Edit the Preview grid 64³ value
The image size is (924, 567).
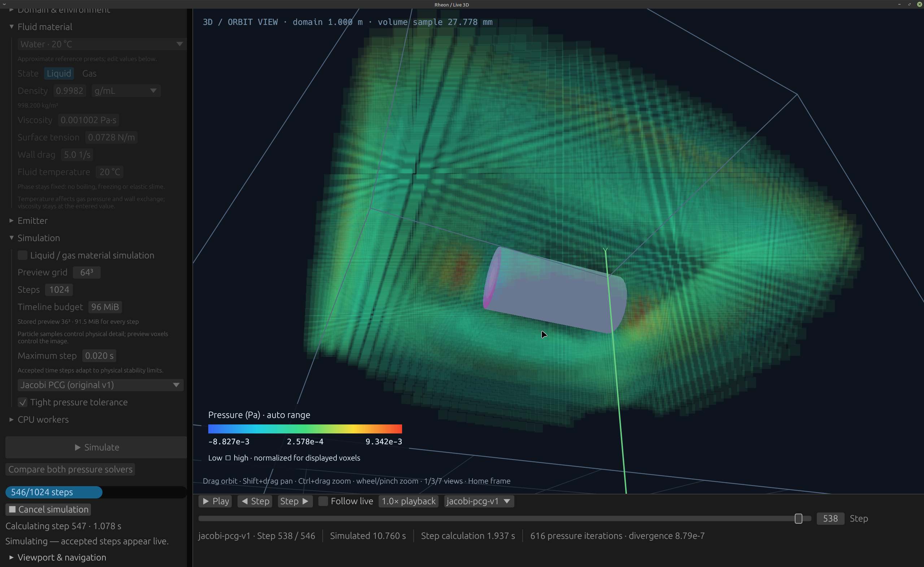(x=87, y=272)
